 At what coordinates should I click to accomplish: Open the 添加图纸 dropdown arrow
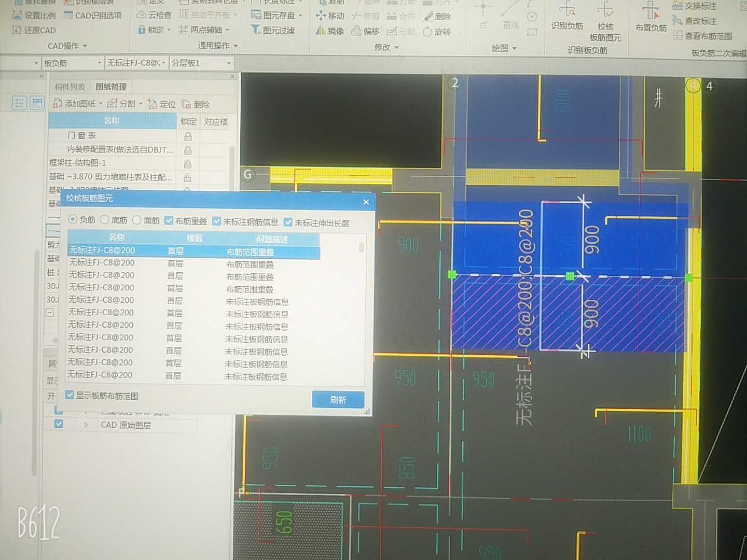(x=101, y=104)
